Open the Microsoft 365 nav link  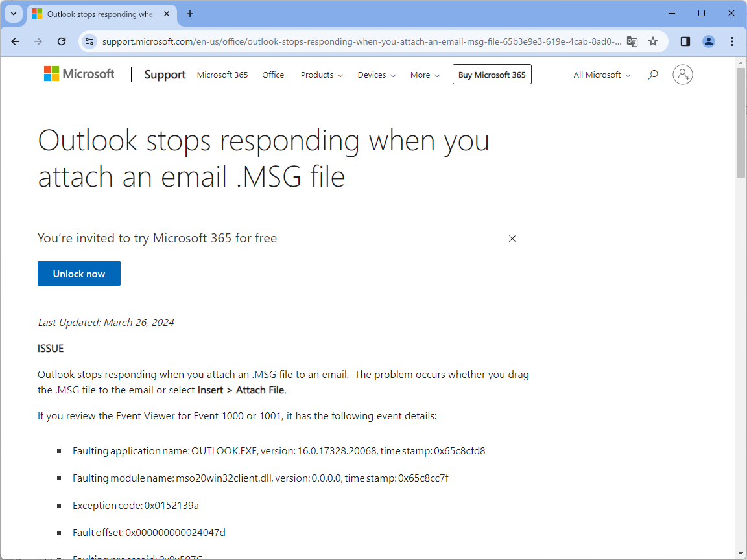222,75
